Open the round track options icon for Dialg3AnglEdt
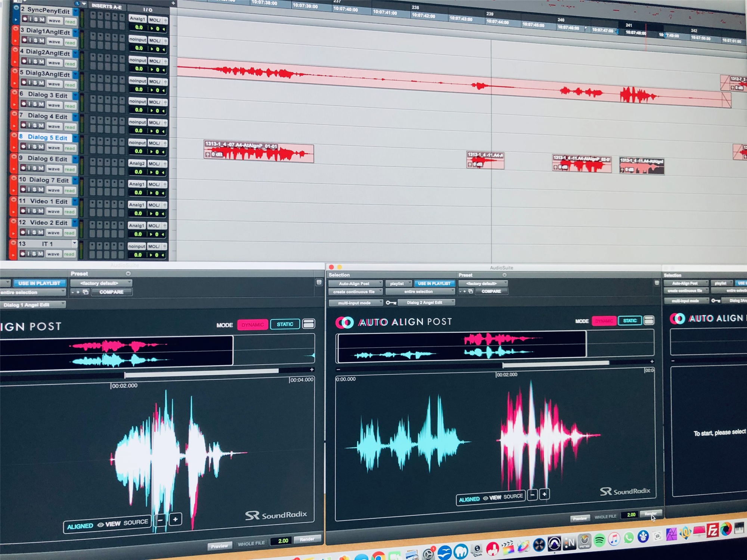 pyautogui.click(x=15, y=71)
